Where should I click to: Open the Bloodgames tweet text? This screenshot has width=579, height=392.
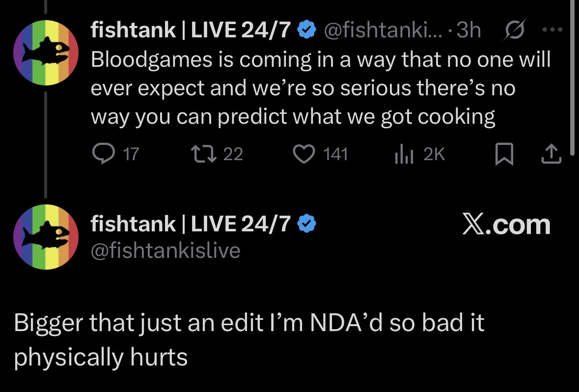321,88
